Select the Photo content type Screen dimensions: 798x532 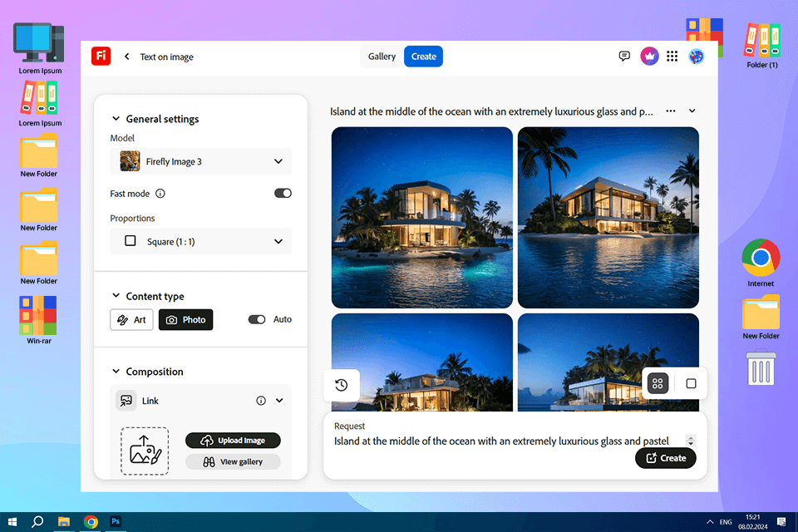(x=185, y=320)
